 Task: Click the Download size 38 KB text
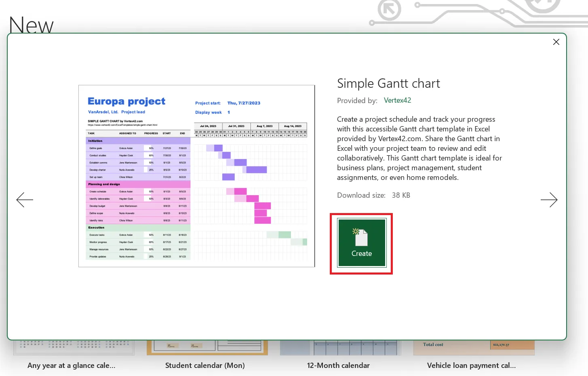coord(373,195)
